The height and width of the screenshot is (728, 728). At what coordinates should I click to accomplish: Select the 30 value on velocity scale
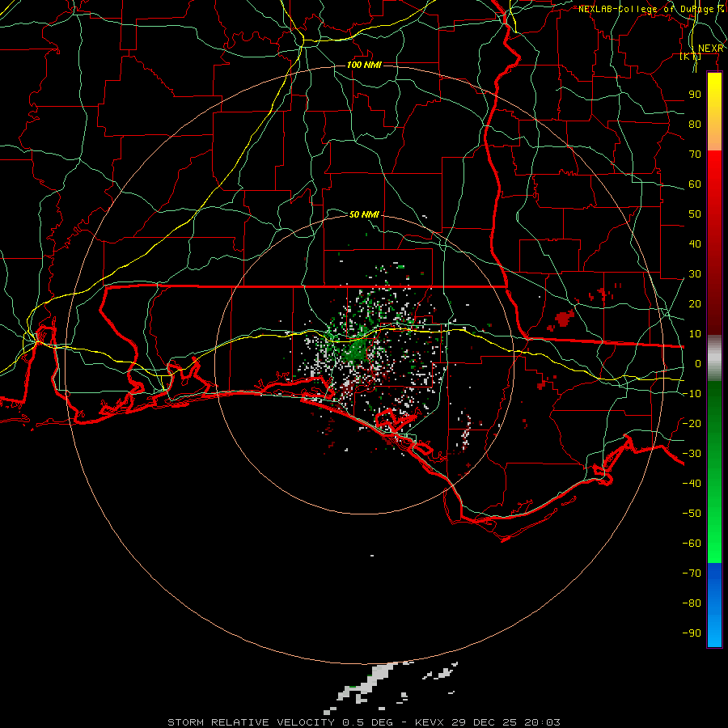695,274
